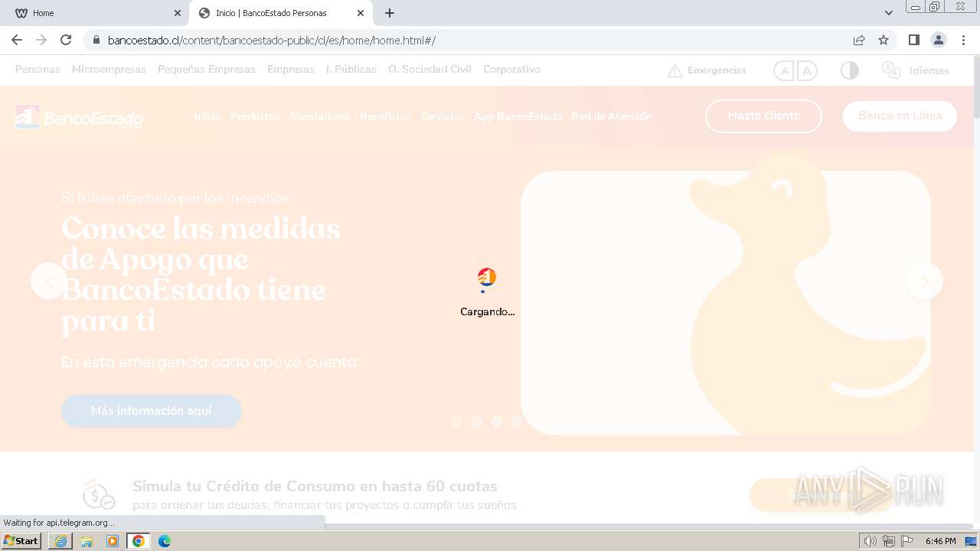Bookmark this tab with star icon

(x=884, y=40)
